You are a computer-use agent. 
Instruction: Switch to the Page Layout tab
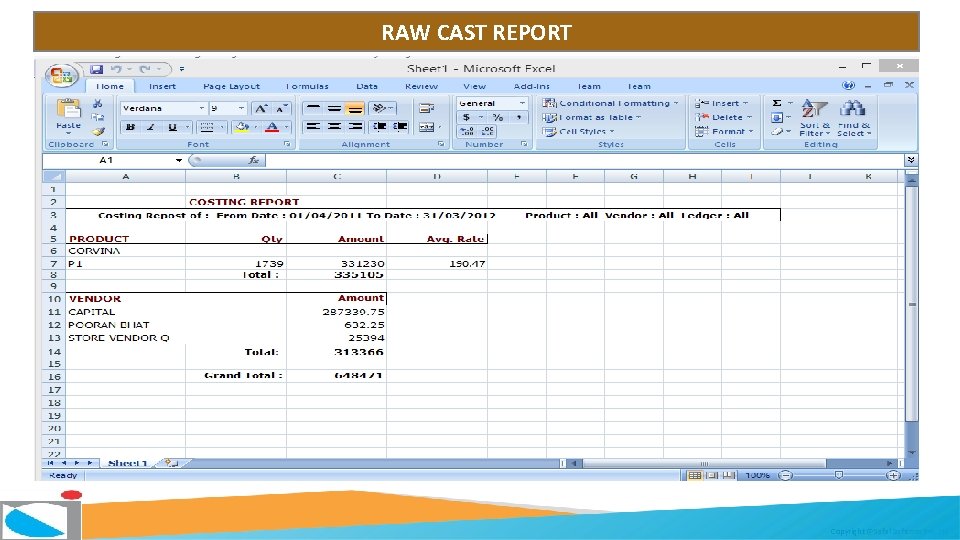coord(231,86)
